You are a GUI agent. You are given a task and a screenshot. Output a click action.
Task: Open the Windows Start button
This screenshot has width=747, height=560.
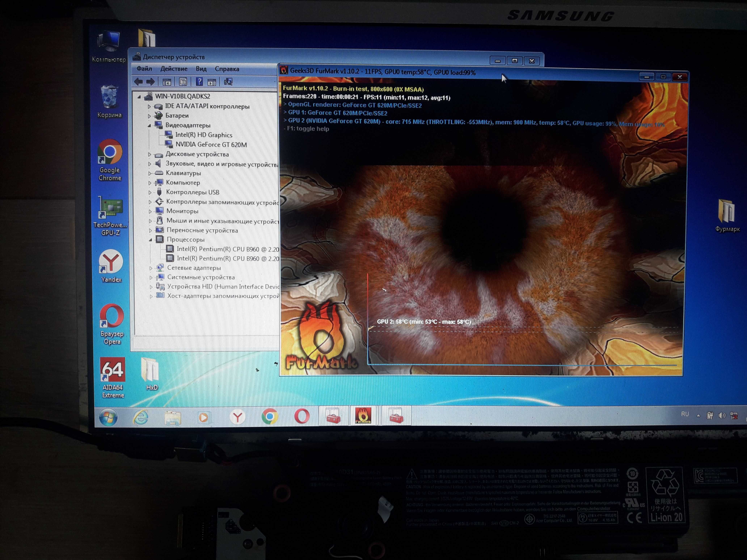pyautogui.click(x=108, y=417)
